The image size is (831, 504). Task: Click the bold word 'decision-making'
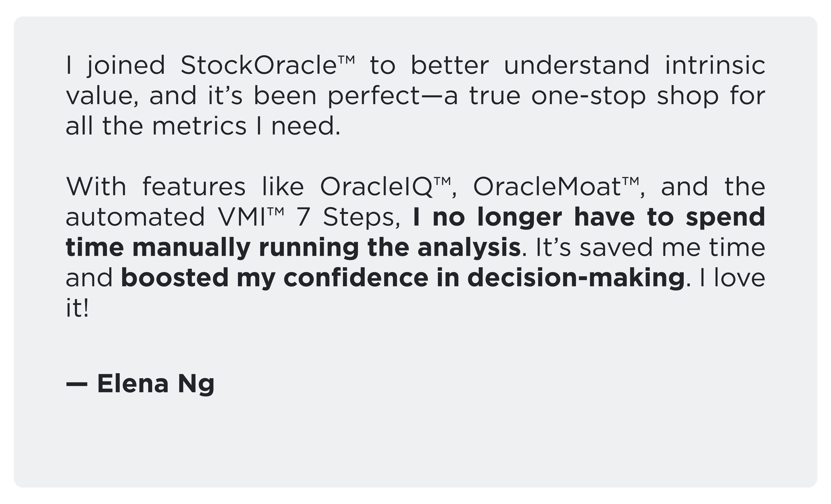point(576,278)
